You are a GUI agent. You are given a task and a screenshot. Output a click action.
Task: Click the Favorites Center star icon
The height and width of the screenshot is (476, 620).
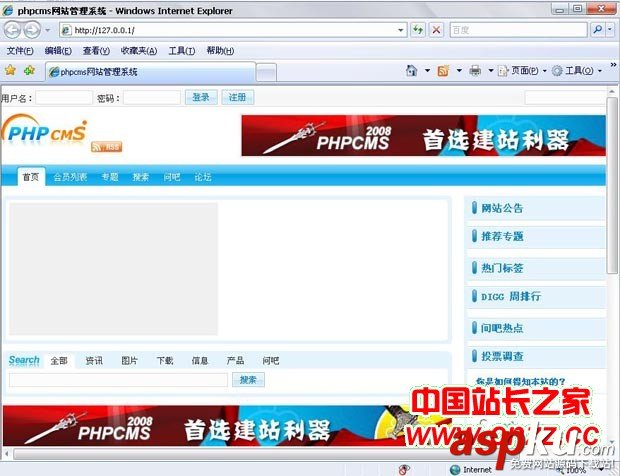tap(10, 70)
